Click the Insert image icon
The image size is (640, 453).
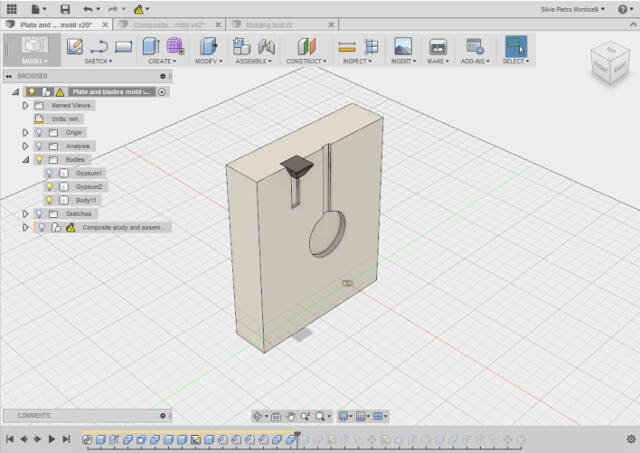(x=403, y=46)
